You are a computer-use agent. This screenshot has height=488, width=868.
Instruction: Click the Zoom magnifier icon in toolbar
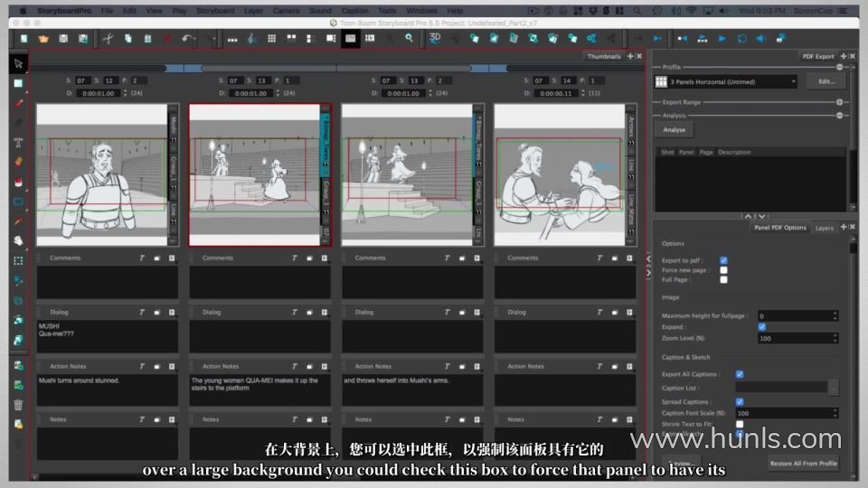(409, 38)
